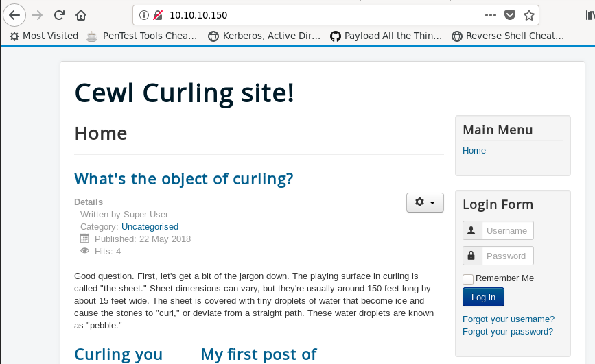Open Payload All the Things bookmark

point(386,36)
